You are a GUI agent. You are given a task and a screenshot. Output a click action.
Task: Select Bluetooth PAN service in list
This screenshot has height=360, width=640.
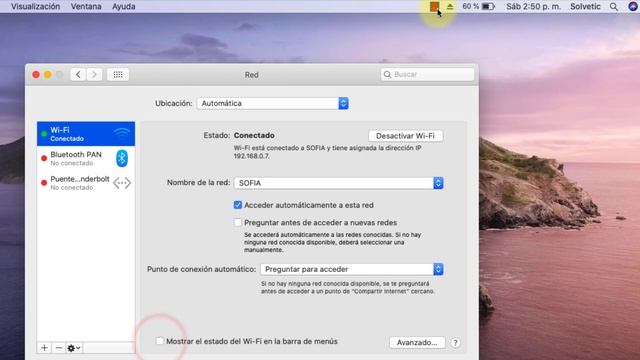(x=86, y=158)
